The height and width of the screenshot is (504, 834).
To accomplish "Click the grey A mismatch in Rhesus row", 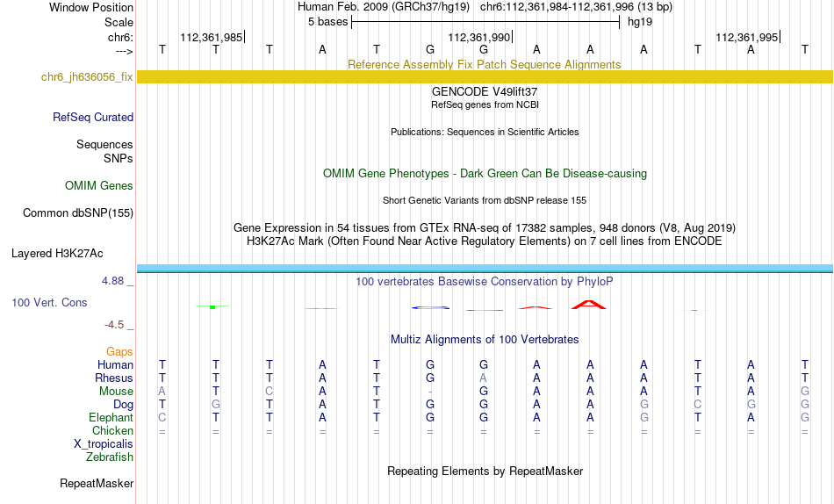I will tap(483, 378).
